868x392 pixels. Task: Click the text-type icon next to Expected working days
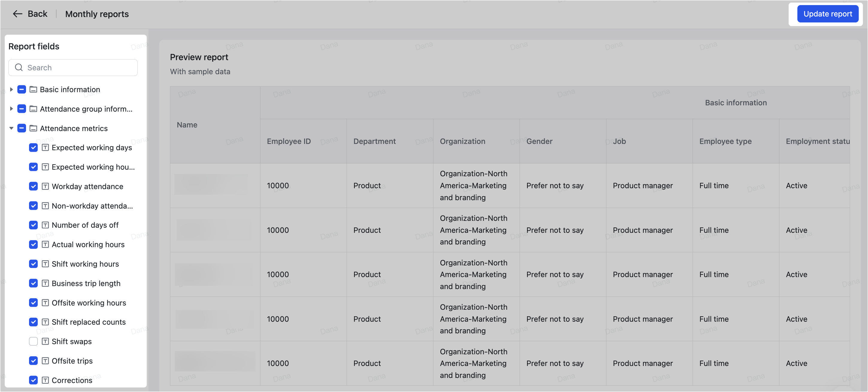pyautogui.click(x=45, y=148)
